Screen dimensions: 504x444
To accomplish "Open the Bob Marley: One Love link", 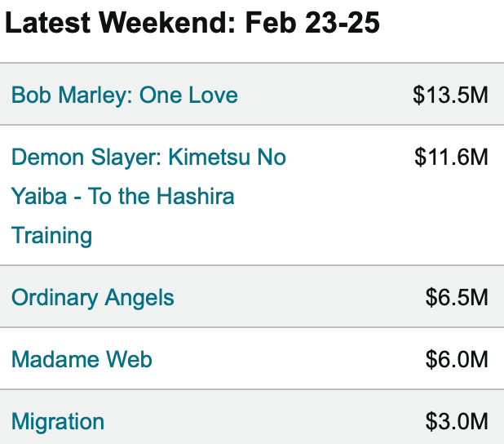I will (x=125, y=95).
